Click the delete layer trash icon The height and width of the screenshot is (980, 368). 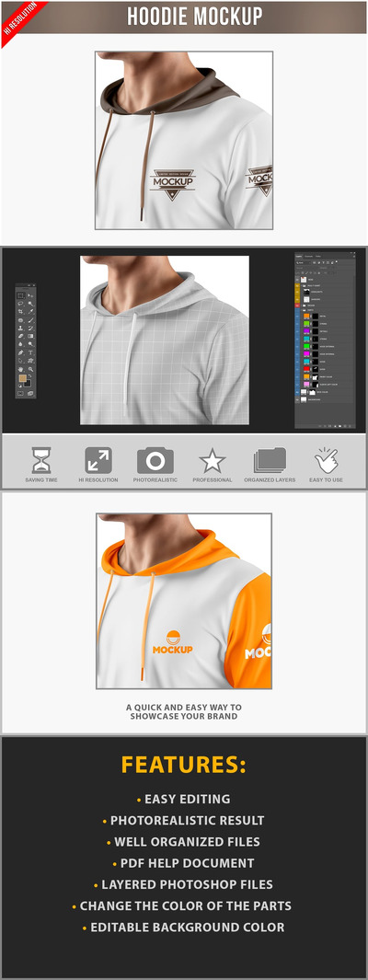click(x=350, y=426)
